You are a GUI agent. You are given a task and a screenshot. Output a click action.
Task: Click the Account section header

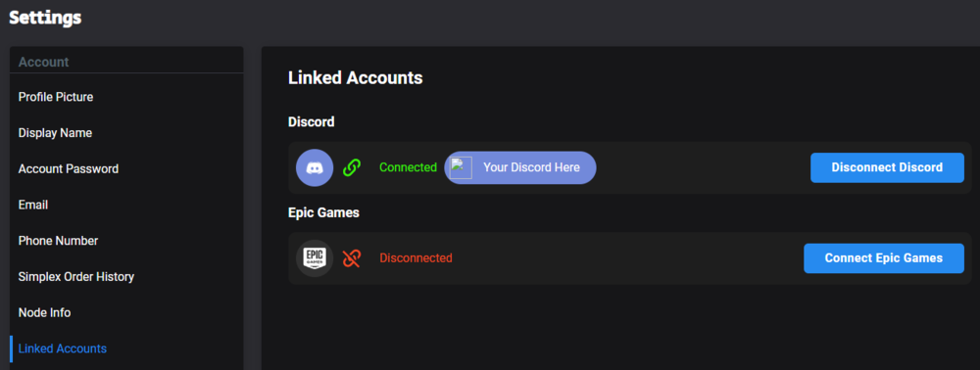click(x=44, y=63)
